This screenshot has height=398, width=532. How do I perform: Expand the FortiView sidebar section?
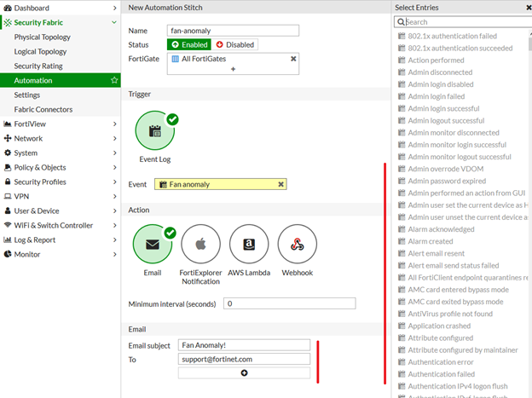point(115,124)
